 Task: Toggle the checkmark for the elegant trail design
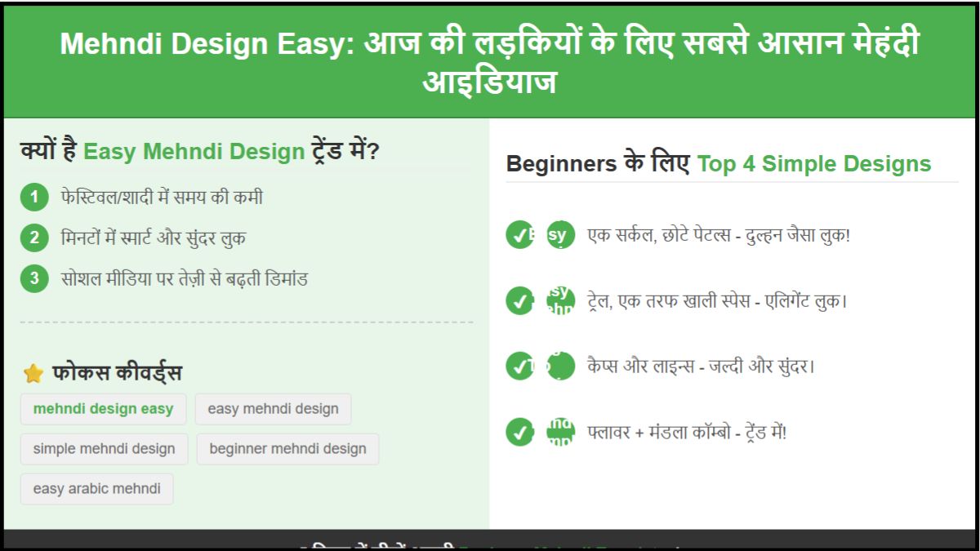tap(520, 301)
